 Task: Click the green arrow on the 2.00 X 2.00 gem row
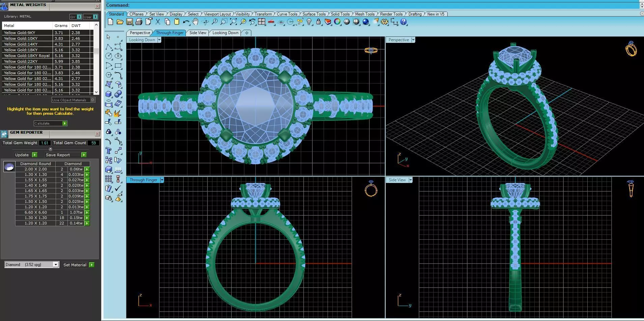click(x=87, y=169)
